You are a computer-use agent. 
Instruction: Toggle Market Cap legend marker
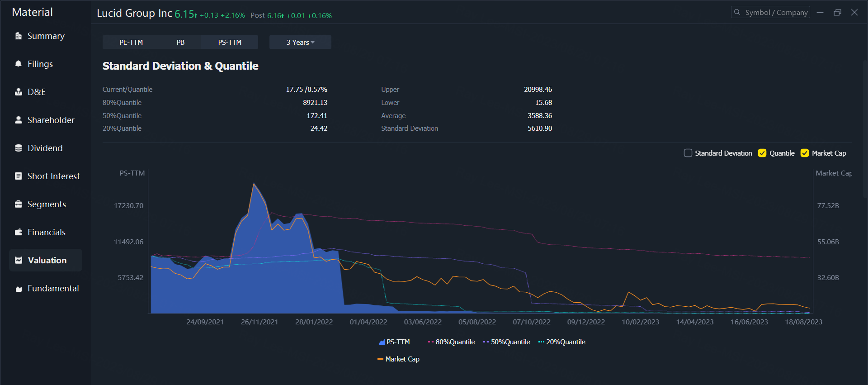pyautogui.click(x=380, y=359)
